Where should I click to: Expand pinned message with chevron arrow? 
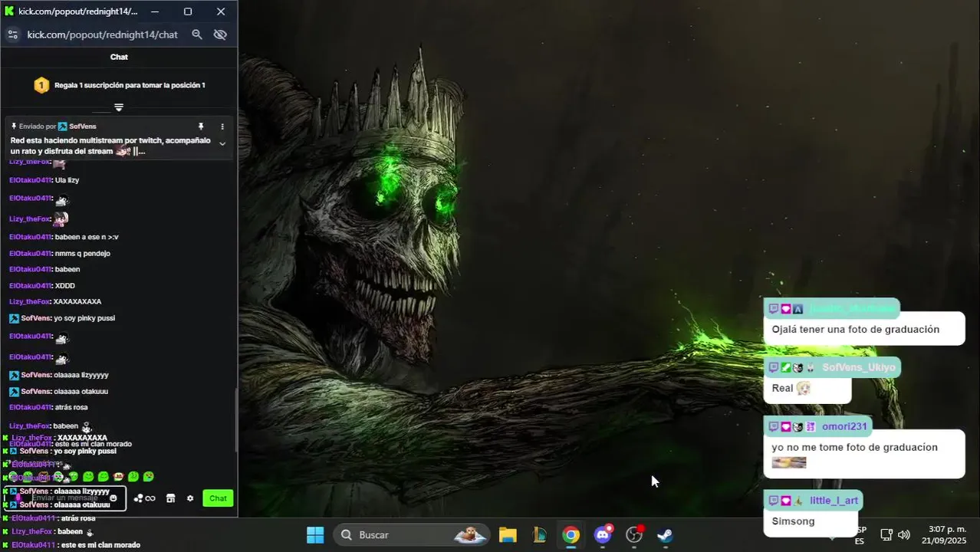click(x=222, y=143)
